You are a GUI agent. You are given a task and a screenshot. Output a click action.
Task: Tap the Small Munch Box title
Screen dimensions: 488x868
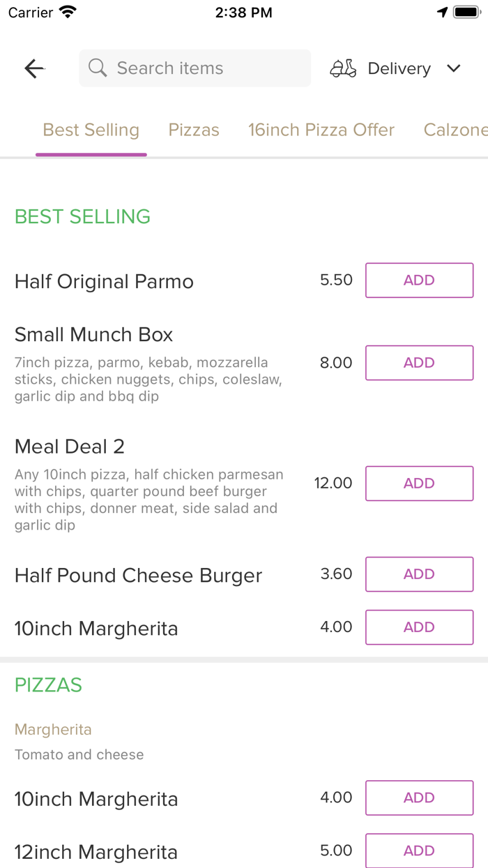pyautogui.click(x=93, y=335)
